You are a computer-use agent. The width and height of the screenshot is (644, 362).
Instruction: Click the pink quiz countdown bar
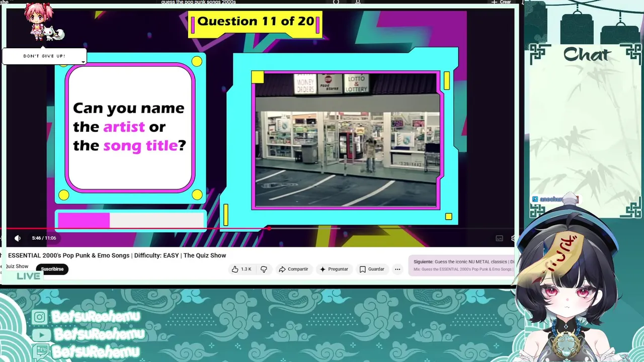click(x=84, y=220)
